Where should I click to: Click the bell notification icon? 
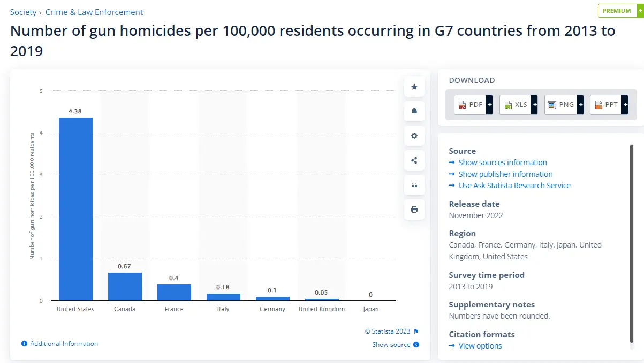(414, 111)
